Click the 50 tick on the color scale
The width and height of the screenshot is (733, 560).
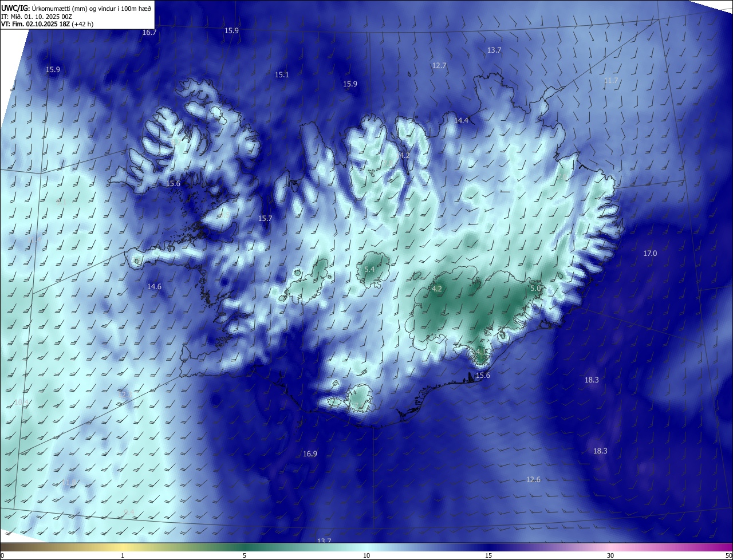pos(729,556)
